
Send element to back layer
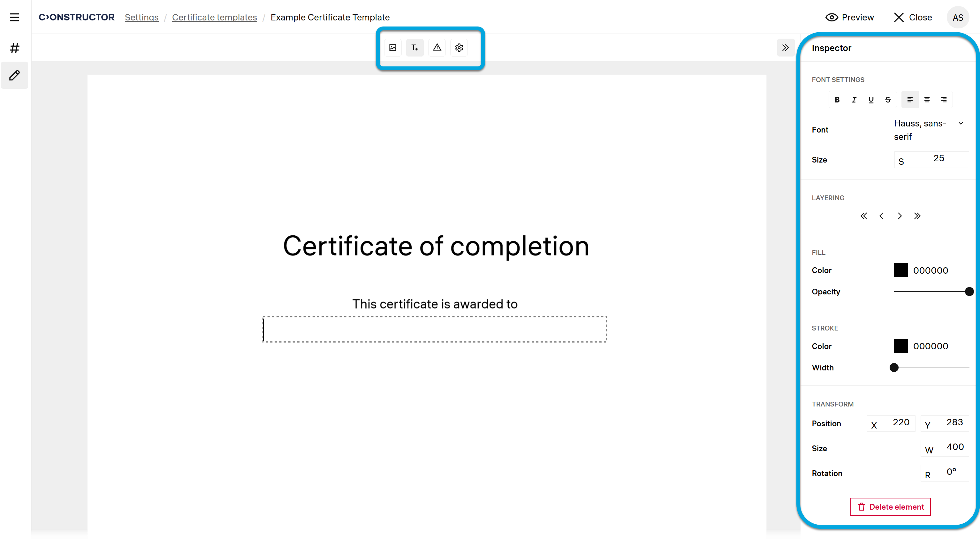863,216
